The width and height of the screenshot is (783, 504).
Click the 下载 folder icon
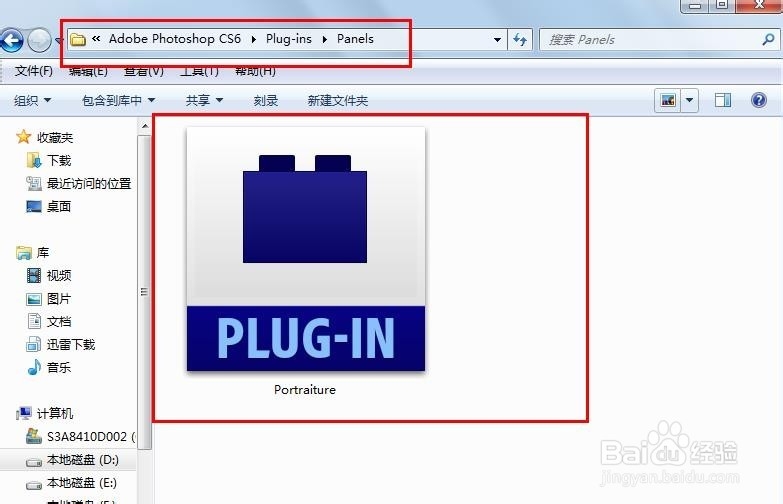34,160
